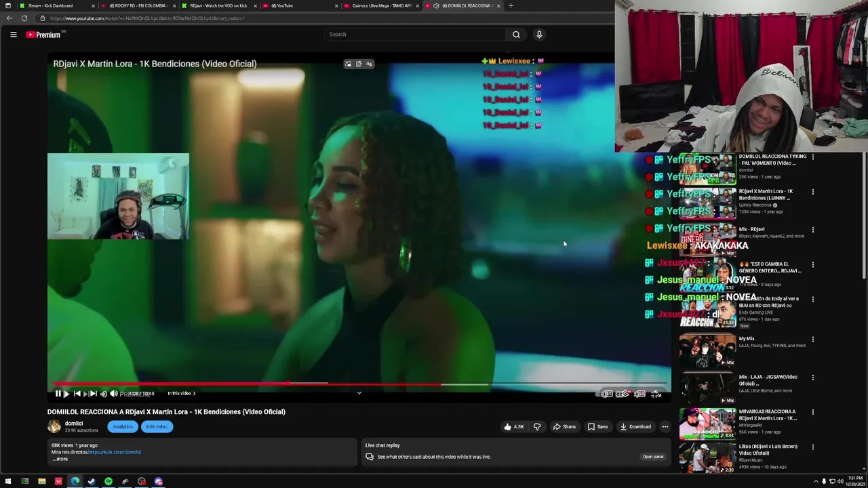Open Likee (RDjavi x Luis Brown) video
The image size is (868, 488).
[707, 458]
